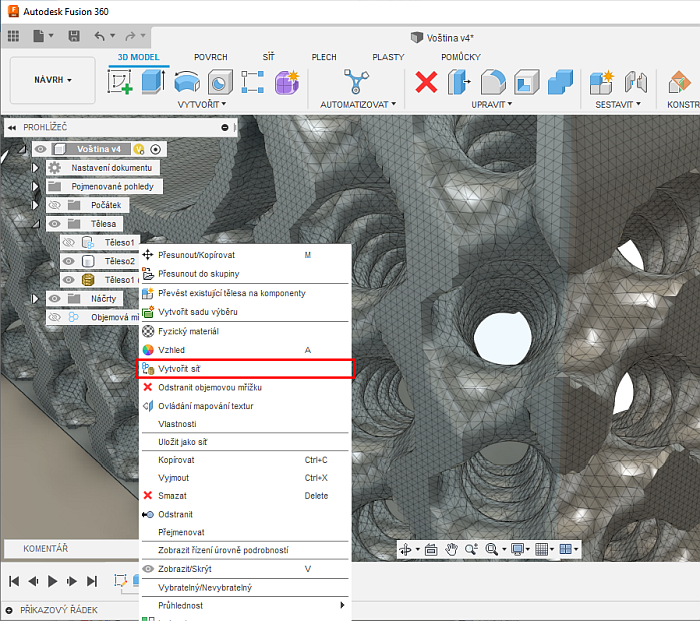Open the Průhlednost submenu
Viewport: 700px width, 621px height.
coord(245,605)
